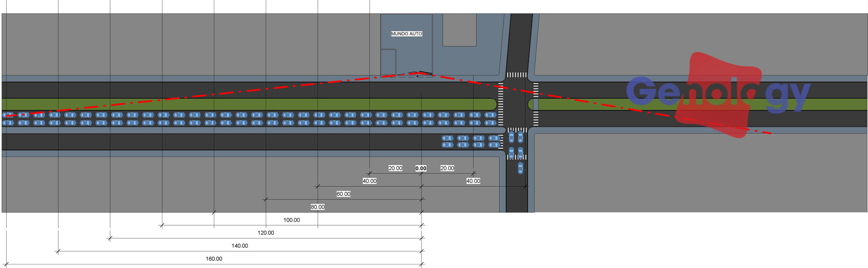Click the small square room inside Mundo Auto
This screenshot has width=868, height=268.
pos(388,62)
